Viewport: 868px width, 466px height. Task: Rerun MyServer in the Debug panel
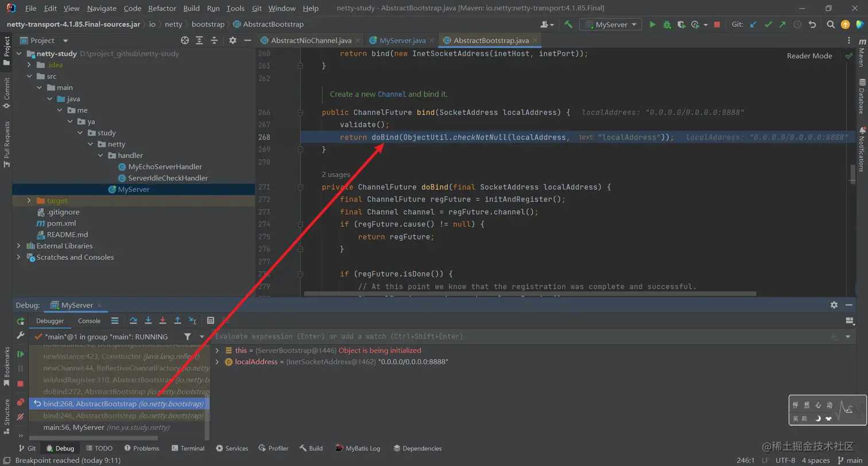tap(21, 321)
